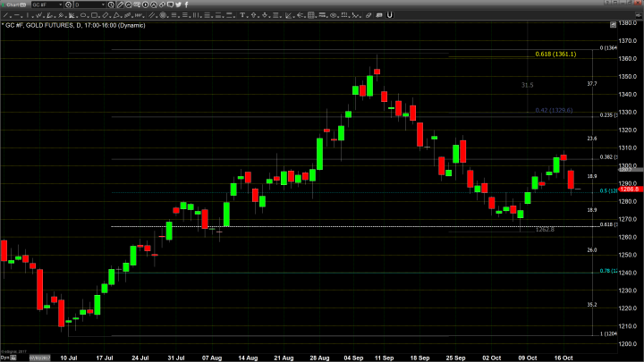Viewport: 644px width, 362px height.
Task: Click the 0.42 (1329.6) label
Action: coord(554,110)
